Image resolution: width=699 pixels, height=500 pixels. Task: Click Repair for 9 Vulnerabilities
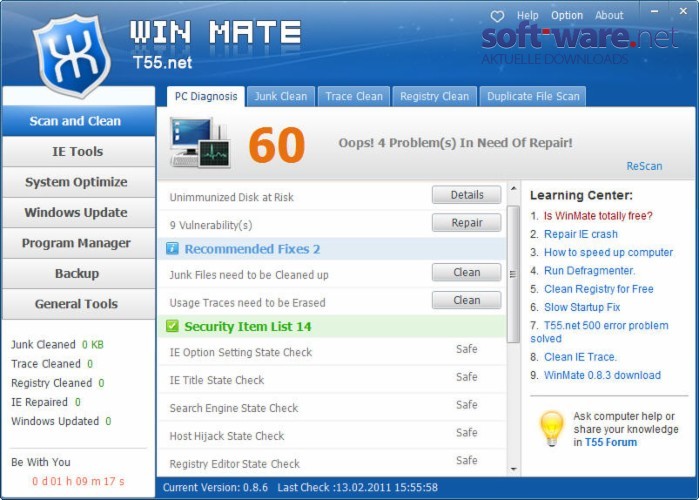coord(466,222)
